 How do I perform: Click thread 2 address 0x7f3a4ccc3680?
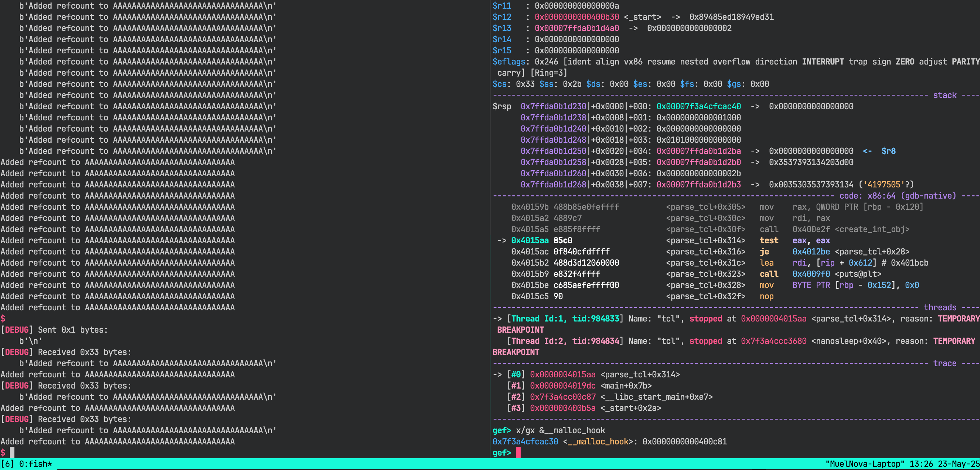click(x=773, y=341)
